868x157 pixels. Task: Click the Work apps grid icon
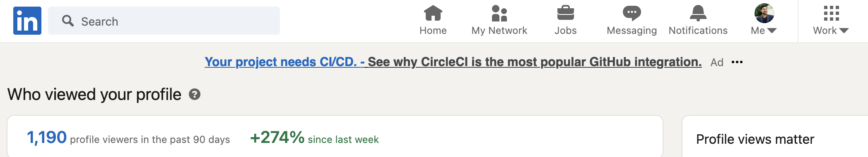831,13
